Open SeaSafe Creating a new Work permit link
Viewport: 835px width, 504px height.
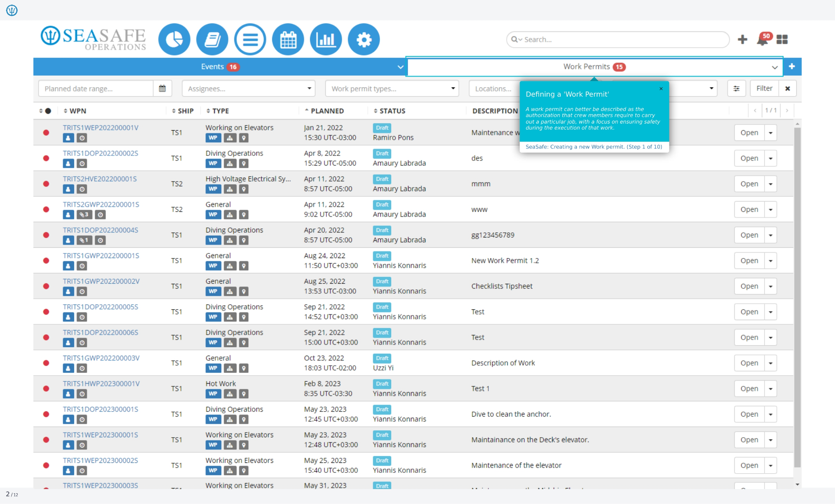[594, 147]
